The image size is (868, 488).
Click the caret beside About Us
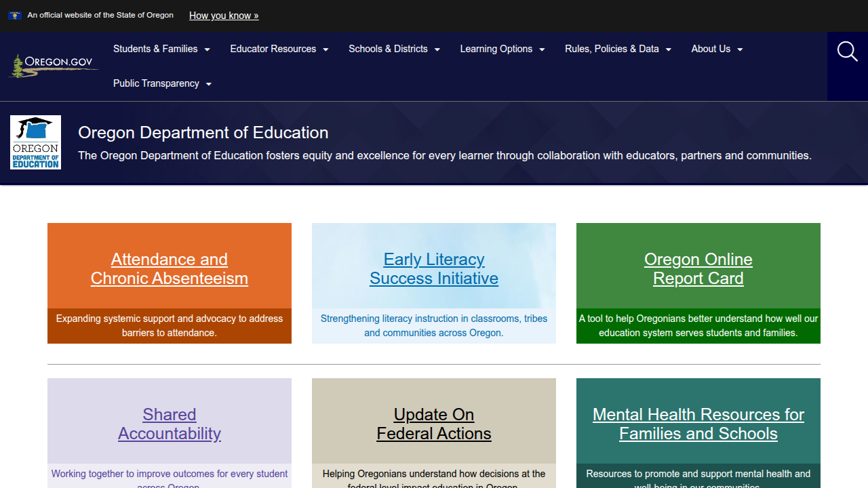tap(740, 49)
